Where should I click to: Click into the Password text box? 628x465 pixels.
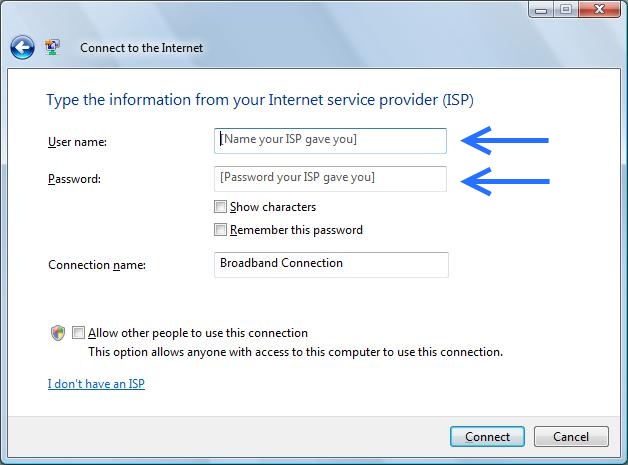tap(330, 179)
